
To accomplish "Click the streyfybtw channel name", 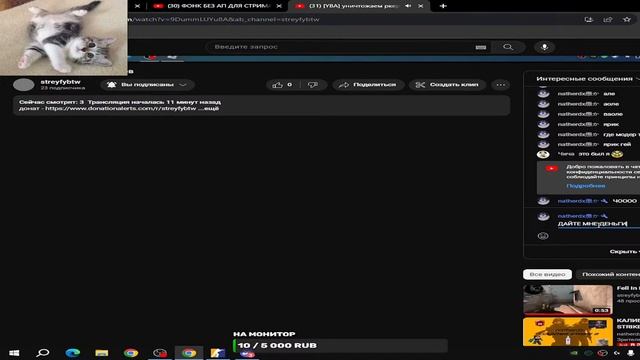I will 60,82.
